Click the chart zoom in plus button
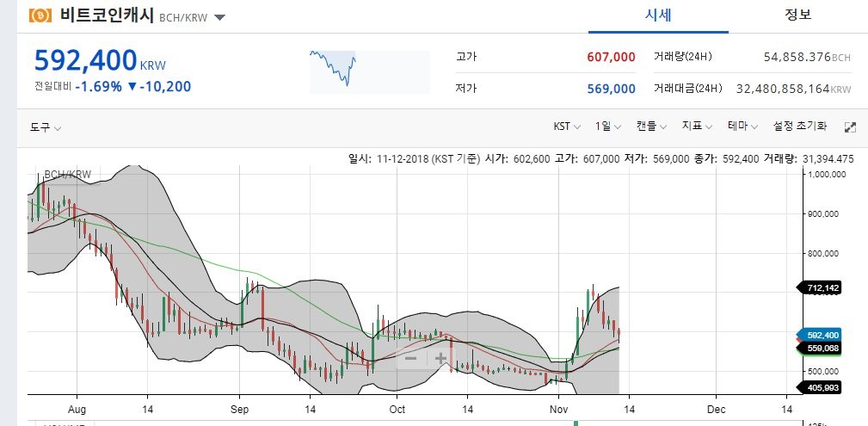Screen dimensions: 868x426 click(440, 358)
